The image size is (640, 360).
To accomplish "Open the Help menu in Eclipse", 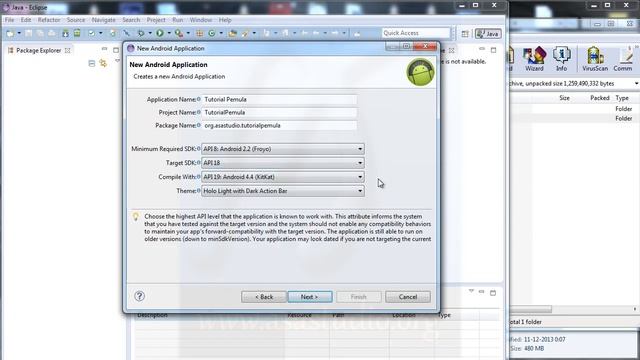I will pyautogui.click(x=225, y=20).
